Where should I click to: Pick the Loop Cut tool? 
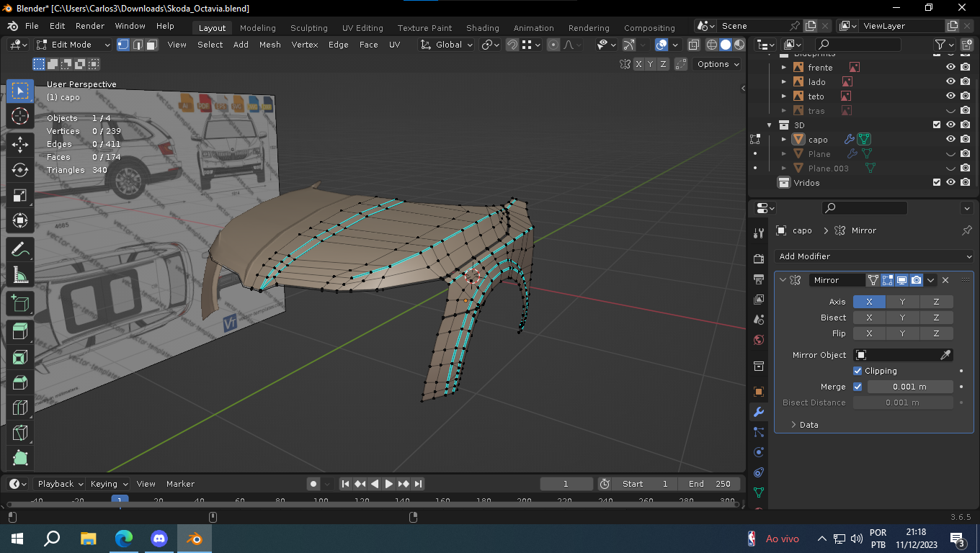pos(20,408)
